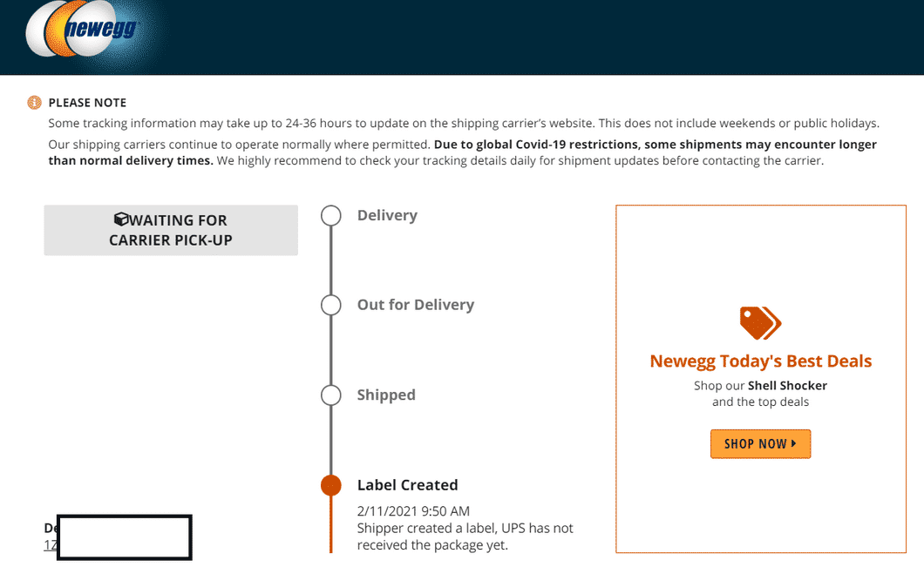
Task: Click the orange price tag deals icon
Action: pos(760,323)
